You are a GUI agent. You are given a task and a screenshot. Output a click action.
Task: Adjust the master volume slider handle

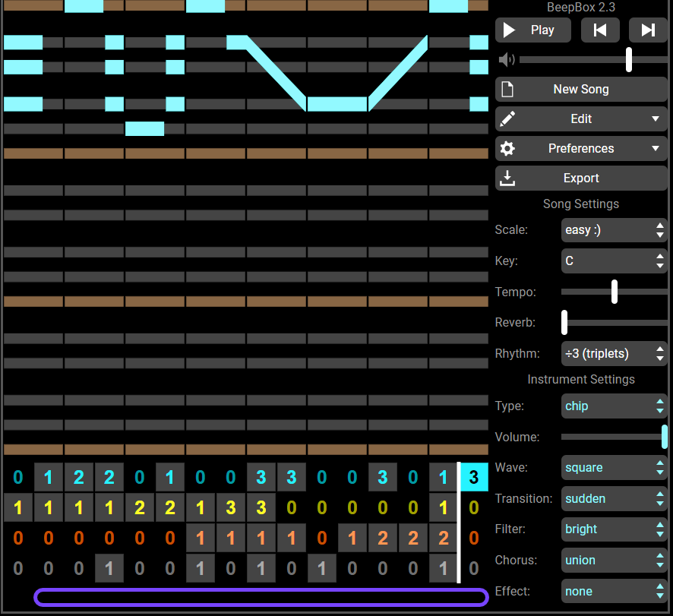tap(629, 60)
